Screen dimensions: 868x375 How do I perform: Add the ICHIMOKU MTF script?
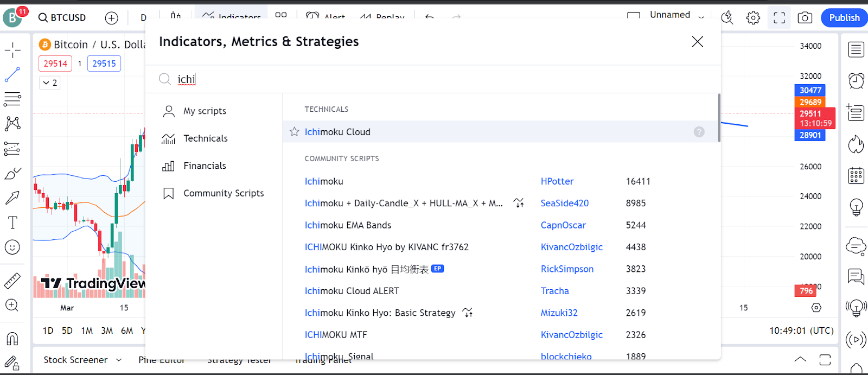click(x=336, y=335)
